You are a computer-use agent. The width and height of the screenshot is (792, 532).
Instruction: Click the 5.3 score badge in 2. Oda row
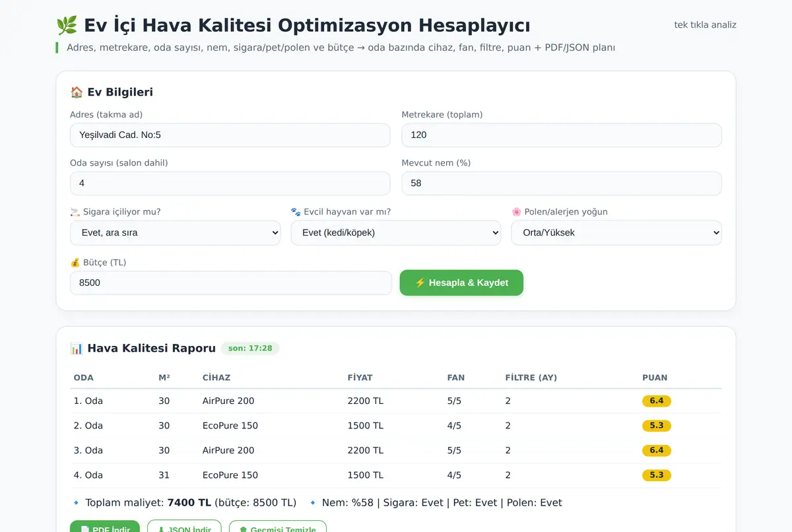coord(657,426)
